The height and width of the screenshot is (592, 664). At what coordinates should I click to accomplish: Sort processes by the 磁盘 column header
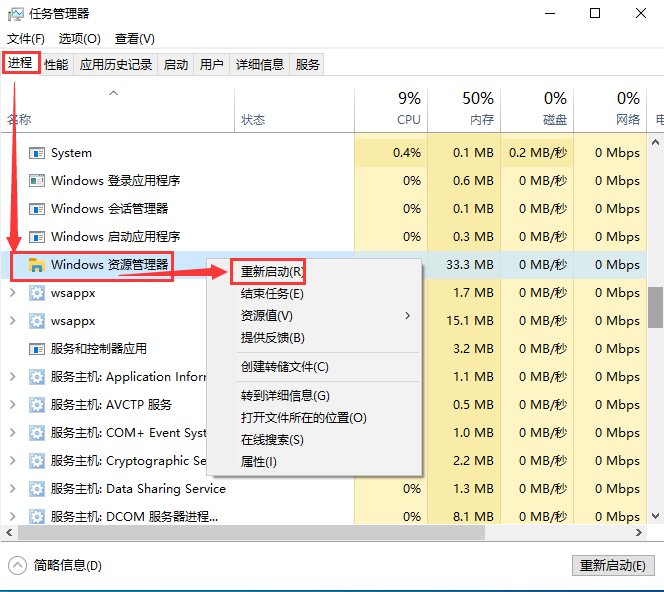(x=537, y=110)
